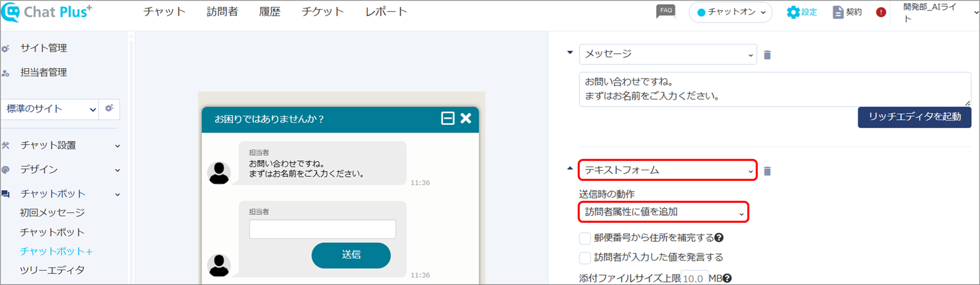
Task: Delete the メッセージ block with trash icon
Action: pyautogui.click(x=767, y=55)
